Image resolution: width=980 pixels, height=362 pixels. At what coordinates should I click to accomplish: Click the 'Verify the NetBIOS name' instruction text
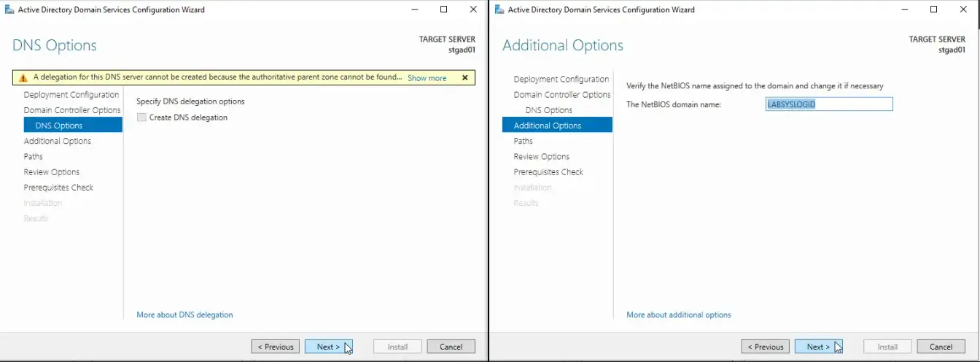tap(755, 86)
